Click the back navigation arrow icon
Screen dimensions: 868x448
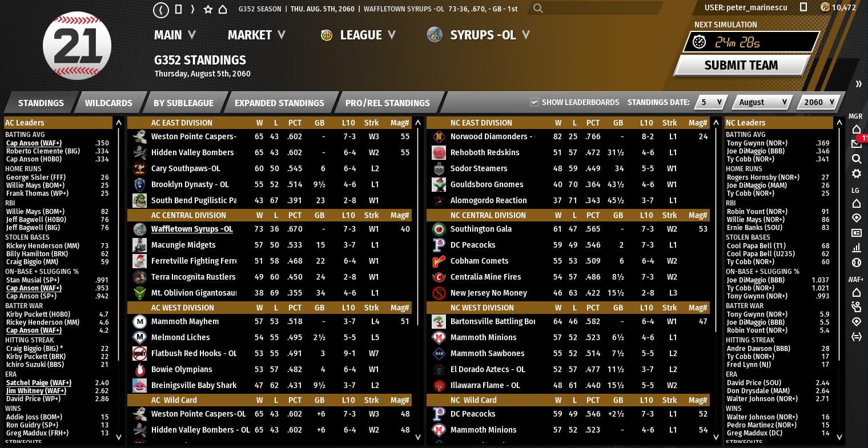[x=162, y=10]
